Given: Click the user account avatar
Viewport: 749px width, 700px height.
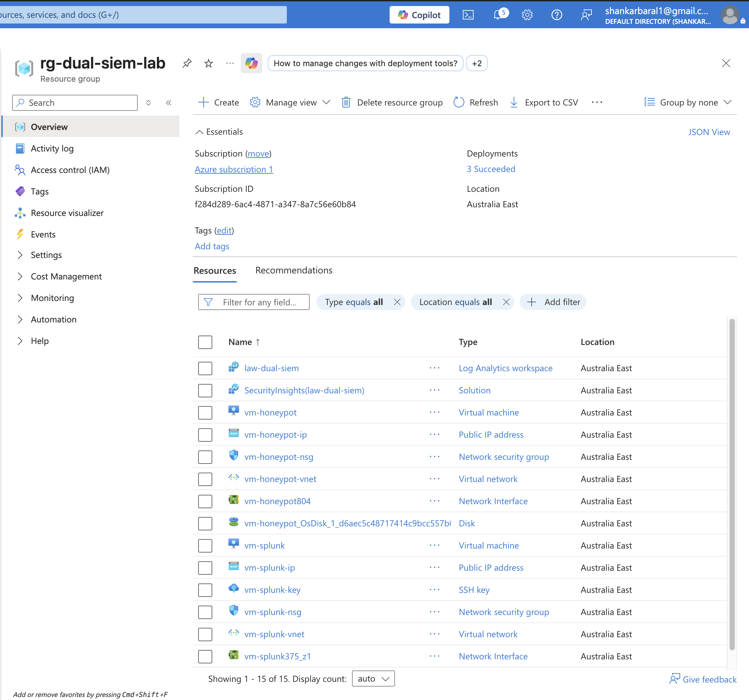Looking at the screenshot, I should tap(730, 15).
